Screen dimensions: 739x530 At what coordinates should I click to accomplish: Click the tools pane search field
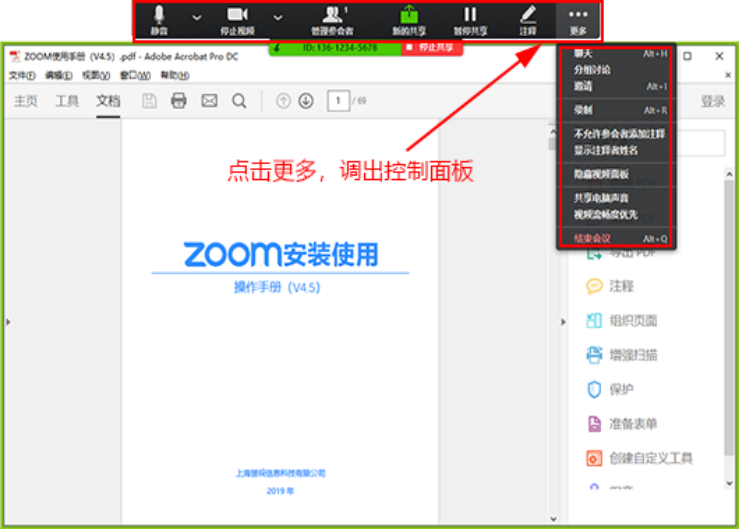700,143
